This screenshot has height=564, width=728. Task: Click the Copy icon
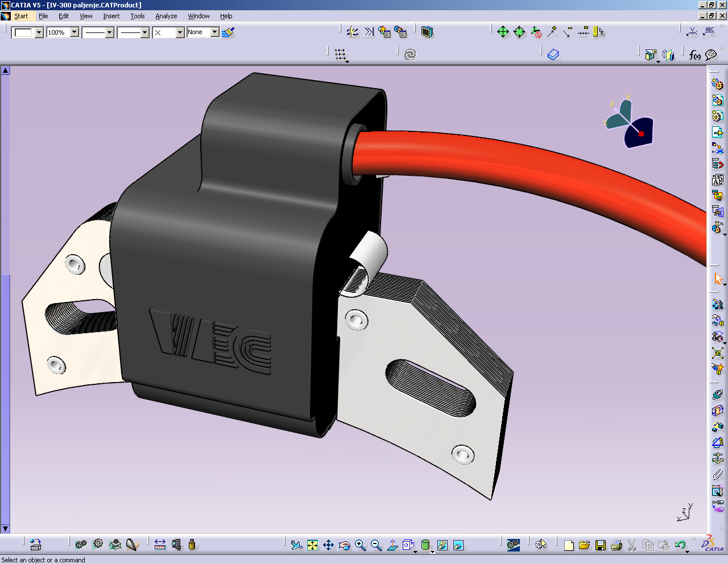(x=648, y=545)
